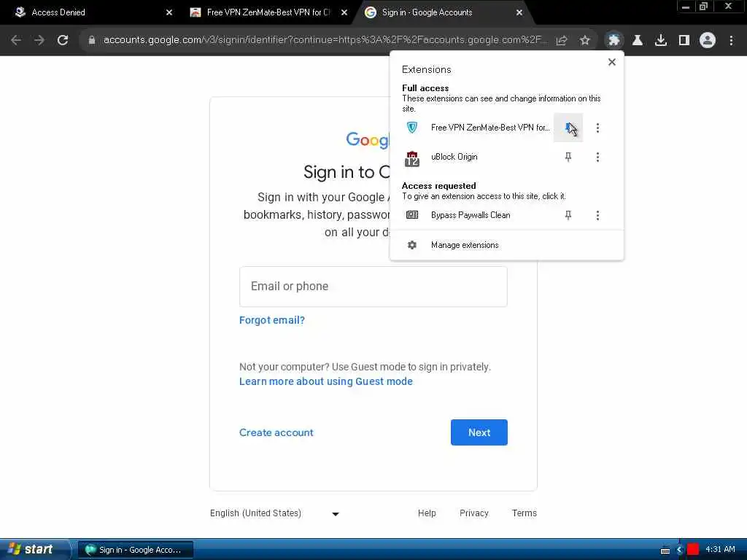747x560 pixels.
Task: Close the Access Denied tab
Action: point(169,12)
